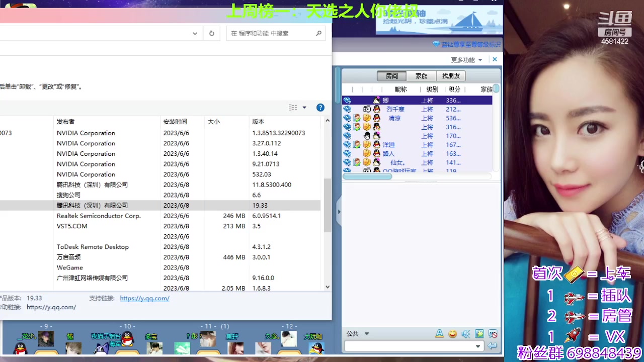This screenshot has height=362, width=644.
Task: Click the refresh icon beside the address bar
Action: click(212, 33)
